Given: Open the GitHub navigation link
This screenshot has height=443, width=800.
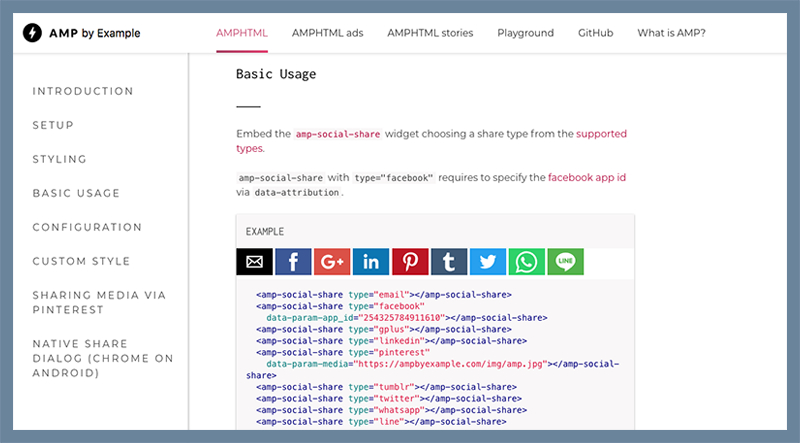Looking at the screenshot, I should tap(595, 33).
